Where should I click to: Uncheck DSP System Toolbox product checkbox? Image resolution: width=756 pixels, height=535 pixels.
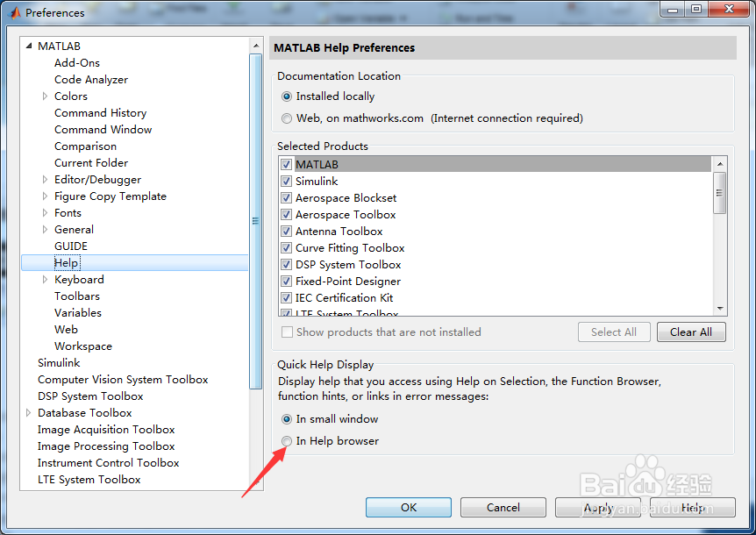(287, 265)
